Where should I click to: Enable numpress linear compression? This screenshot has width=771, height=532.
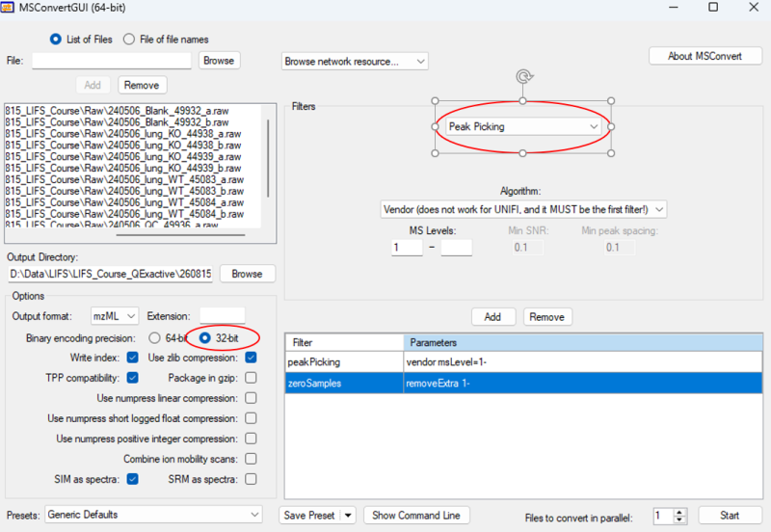pos(251,398)
